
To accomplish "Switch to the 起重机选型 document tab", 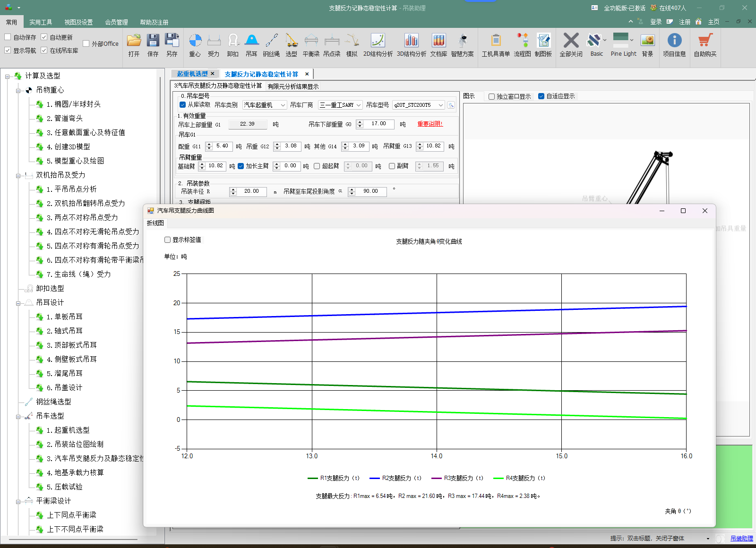I will pos(192,74).
